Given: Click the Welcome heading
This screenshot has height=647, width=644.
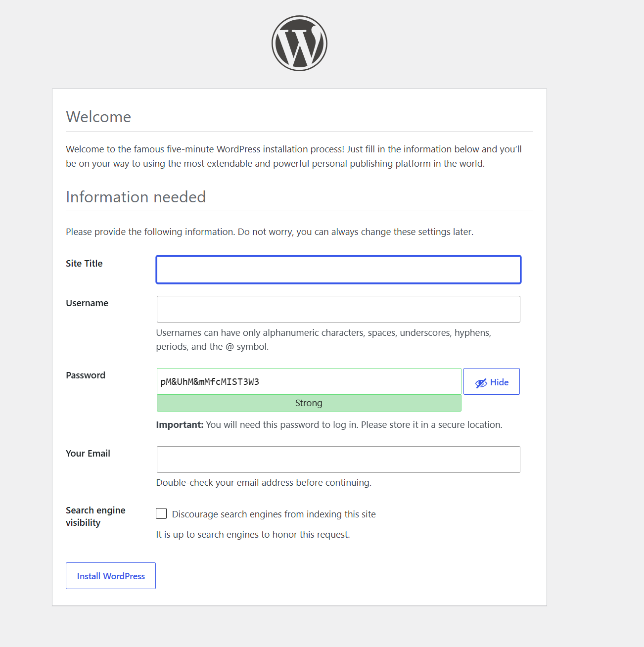Looking at the screenshot, I should coord(98,117).
